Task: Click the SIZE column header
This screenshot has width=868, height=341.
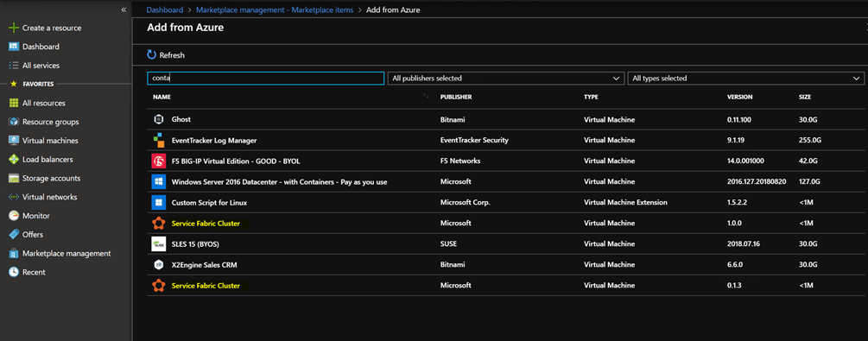Action: (x=805, y=97)
